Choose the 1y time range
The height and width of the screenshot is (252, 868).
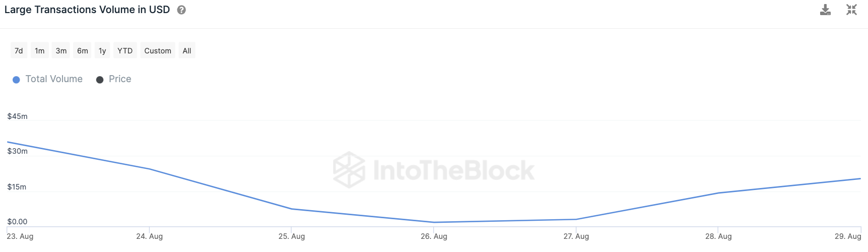(x=102, y=50)
